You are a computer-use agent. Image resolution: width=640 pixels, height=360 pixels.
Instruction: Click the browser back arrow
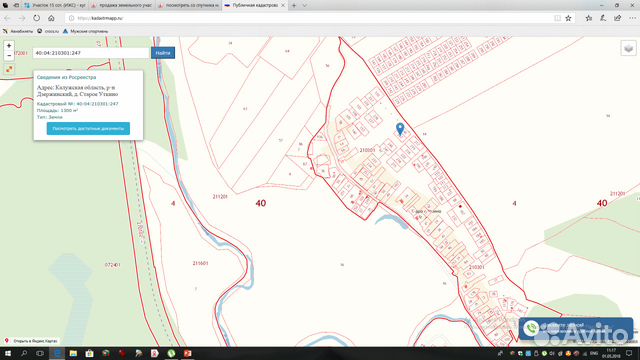click(8, 18)
